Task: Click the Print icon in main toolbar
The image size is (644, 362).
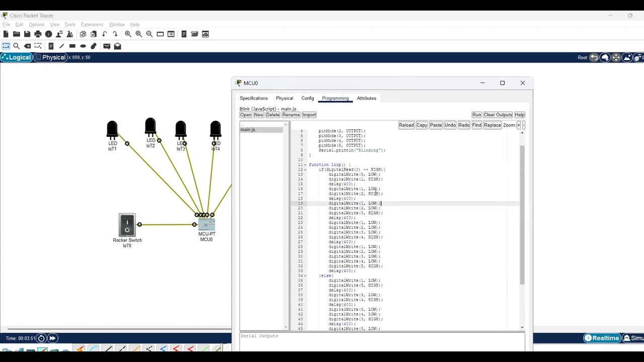Action: pyautogui.click(x=38, y=34)
